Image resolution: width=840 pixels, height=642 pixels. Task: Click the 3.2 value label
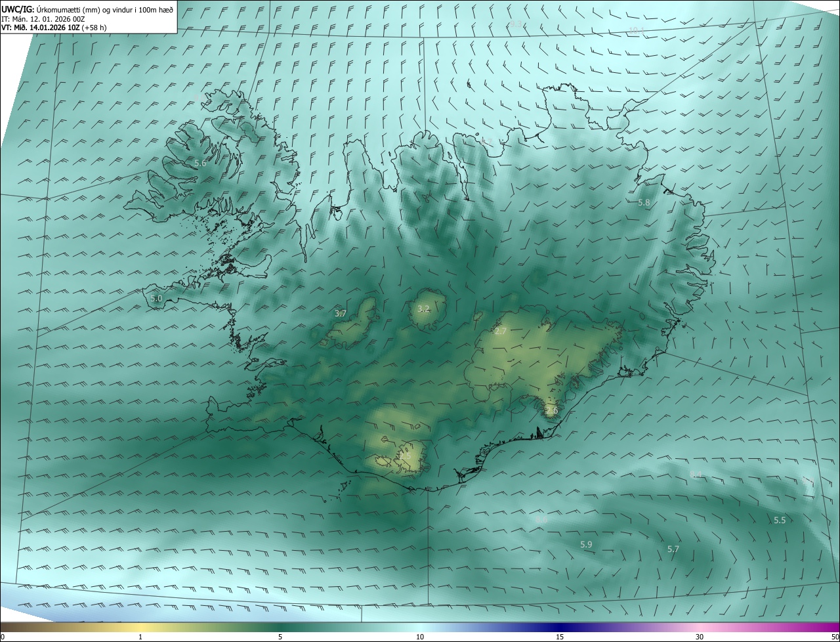point(423,309)
